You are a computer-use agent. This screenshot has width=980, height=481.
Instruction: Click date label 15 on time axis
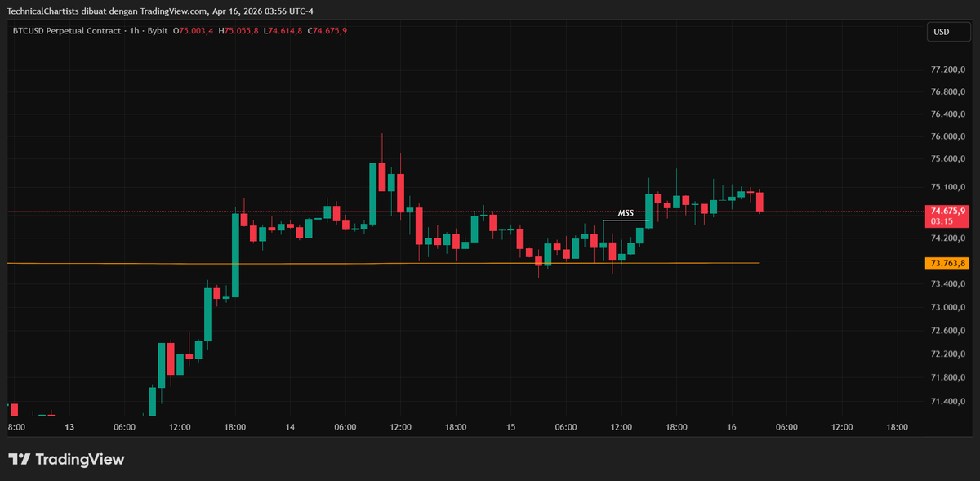(x=510, y=427)
